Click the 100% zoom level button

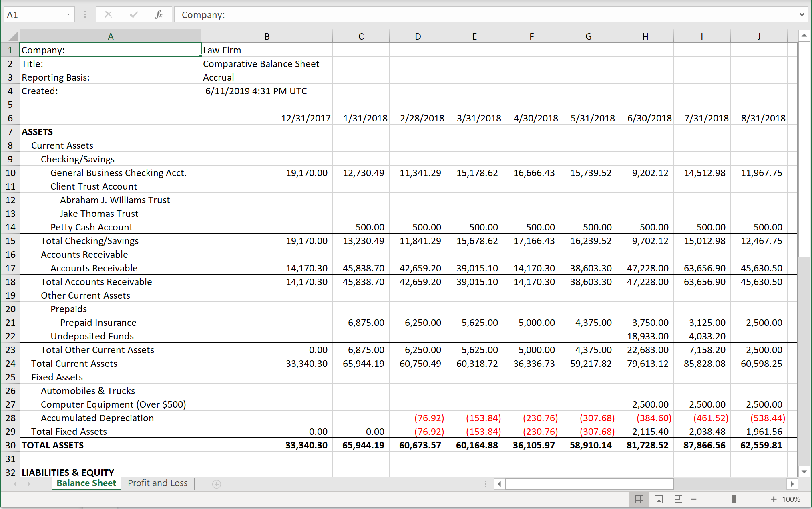pos(791,499)
